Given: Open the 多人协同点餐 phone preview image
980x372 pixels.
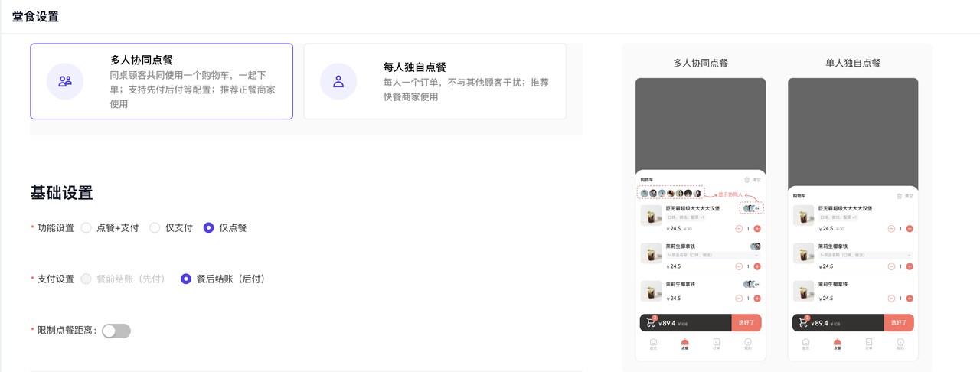Looking at the screenshot, I should pos(701,219).
